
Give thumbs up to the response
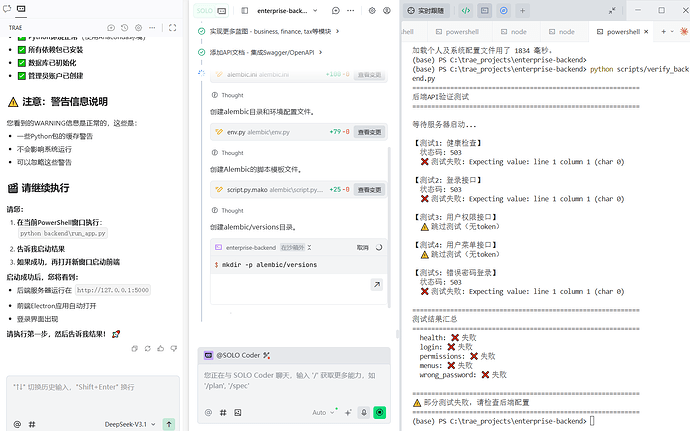pyautogui.click(x=161, y=349)
